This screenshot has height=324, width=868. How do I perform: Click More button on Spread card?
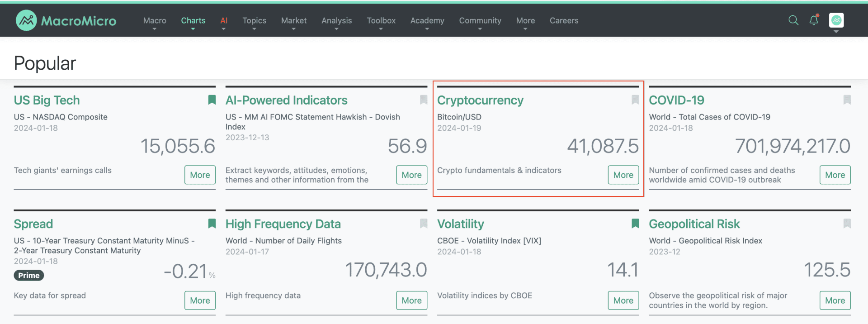pyautogui.click(x=200, y=300)
